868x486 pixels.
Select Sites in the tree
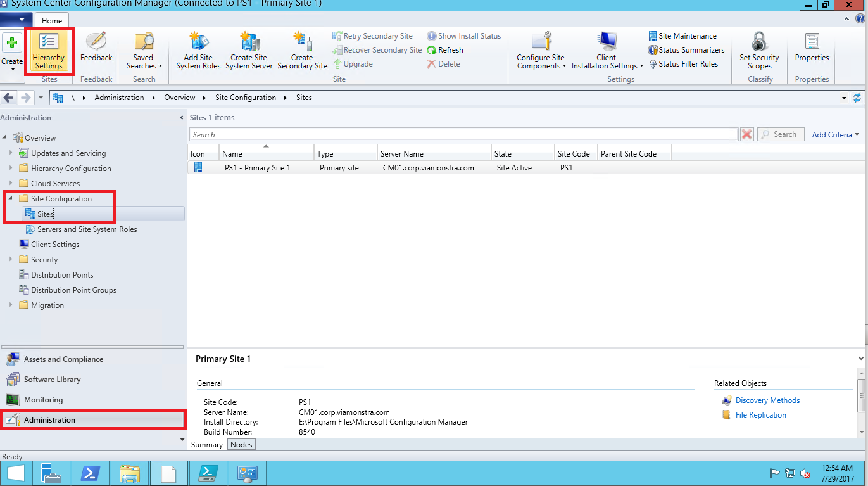[46, 214]
